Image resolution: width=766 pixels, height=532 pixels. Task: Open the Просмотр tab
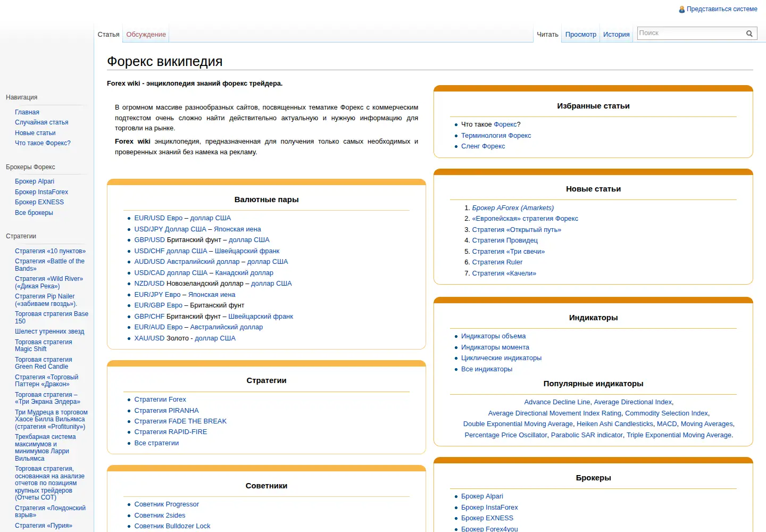tap(581, 35)
